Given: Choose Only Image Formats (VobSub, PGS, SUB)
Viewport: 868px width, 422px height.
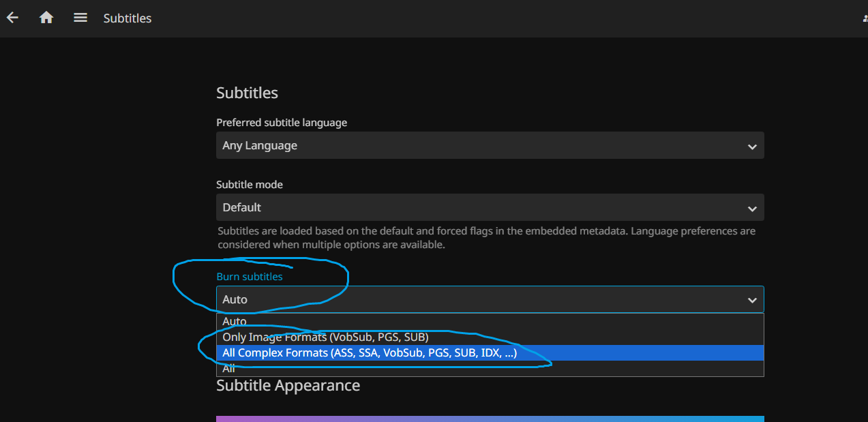Looking at the screenshot, I should pyautogui.click(x=325, y=337).
